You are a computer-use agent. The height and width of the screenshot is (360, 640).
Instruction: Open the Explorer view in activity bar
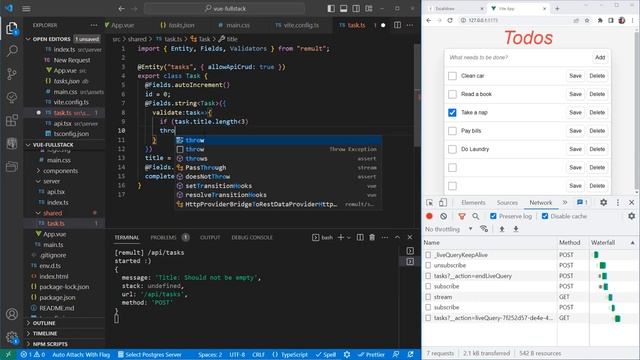tap(12, 28)
